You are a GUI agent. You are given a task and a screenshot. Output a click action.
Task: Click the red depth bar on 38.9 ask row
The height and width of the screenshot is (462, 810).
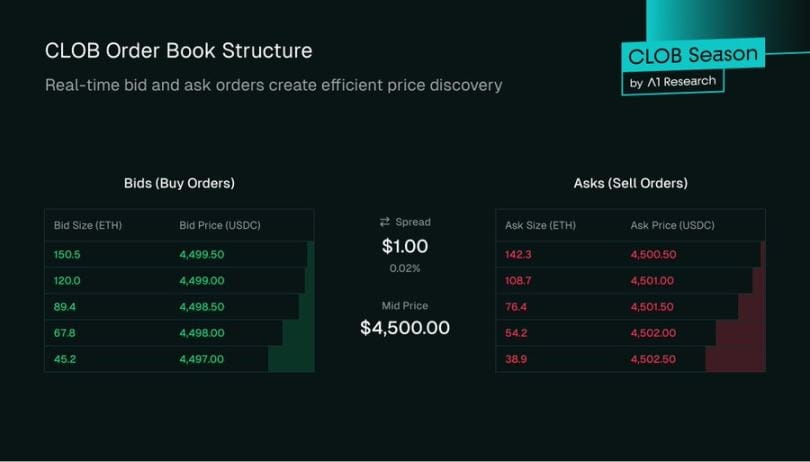point(735,359)
